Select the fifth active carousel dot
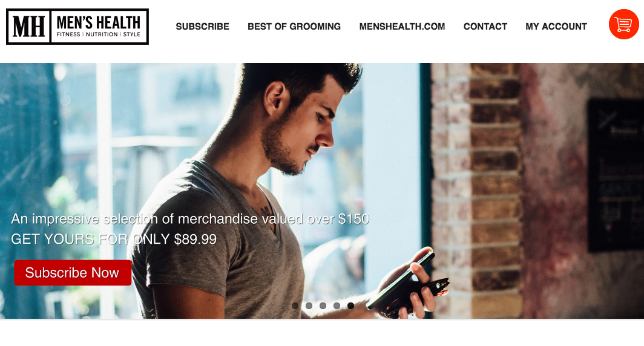 (x=351, y=306)
